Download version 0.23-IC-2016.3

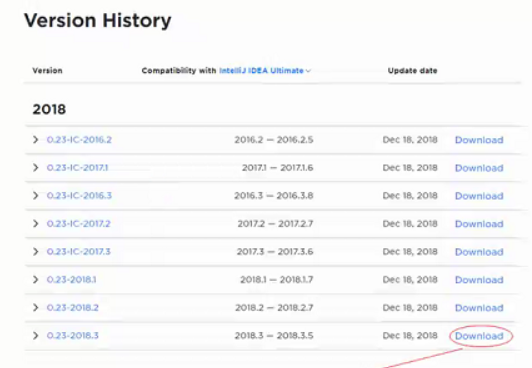tap(479, 196)
